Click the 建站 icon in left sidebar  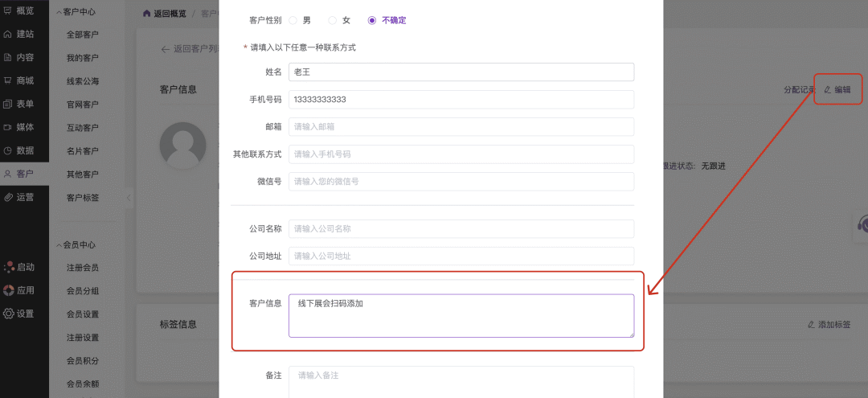[x=8, y=34]
